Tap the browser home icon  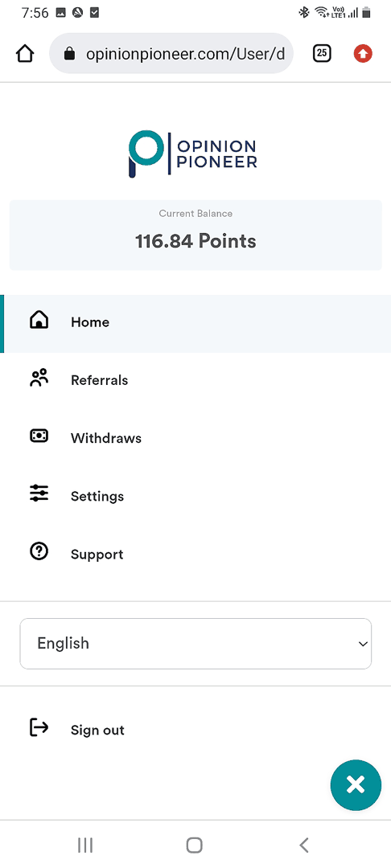25,54
